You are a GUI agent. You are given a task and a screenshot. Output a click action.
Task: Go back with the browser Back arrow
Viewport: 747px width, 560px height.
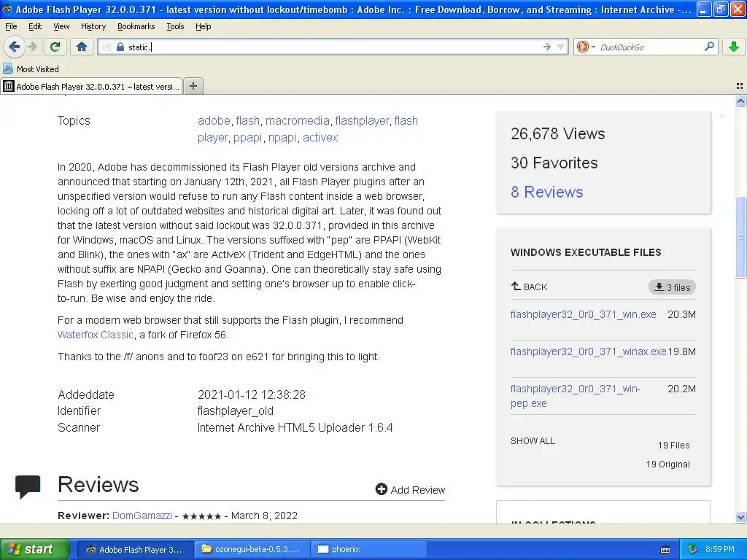(14, 47)
